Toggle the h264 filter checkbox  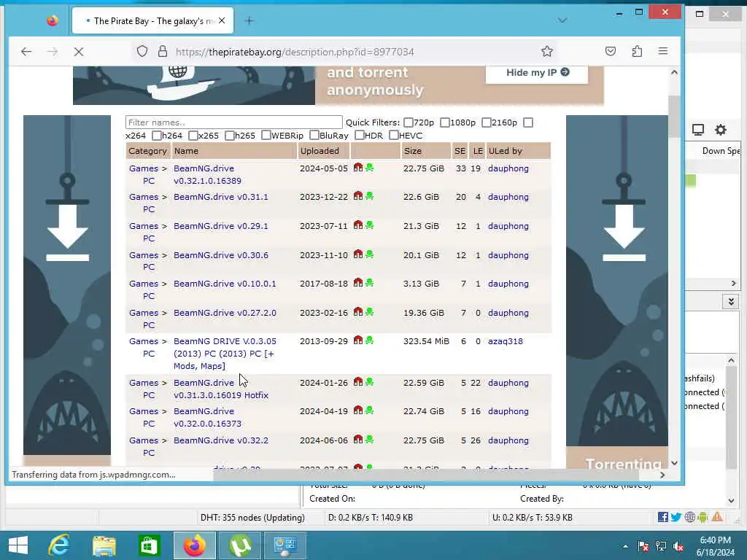(x=156, y=136)
